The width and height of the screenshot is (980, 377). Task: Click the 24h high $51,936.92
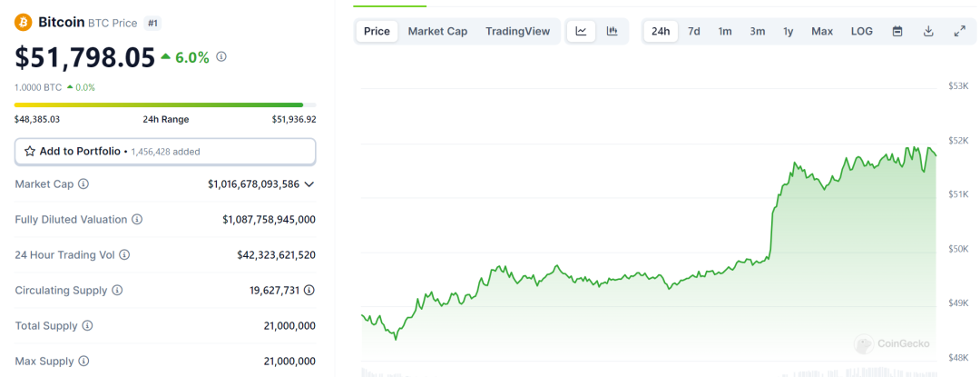(x=294, y=119)
